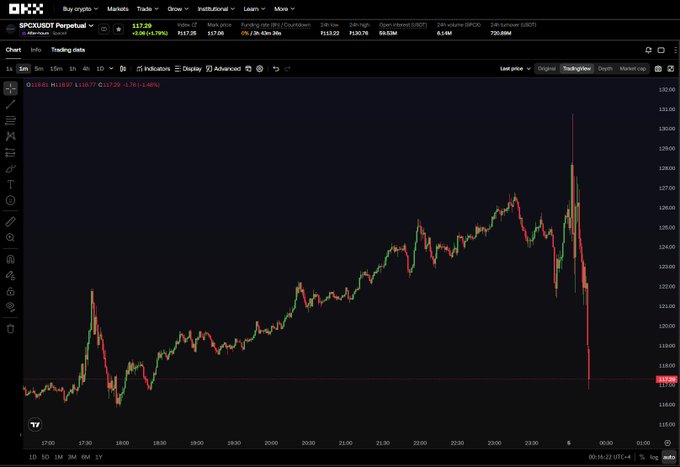
Task: Open the Last price dropdown
Action: pyautogui.click(x=515, y=69)
